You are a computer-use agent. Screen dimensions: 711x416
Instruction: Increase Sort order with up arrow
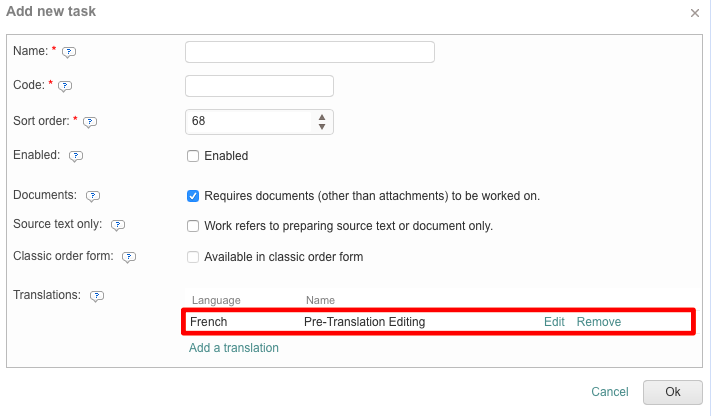click(x=322, y=117)
